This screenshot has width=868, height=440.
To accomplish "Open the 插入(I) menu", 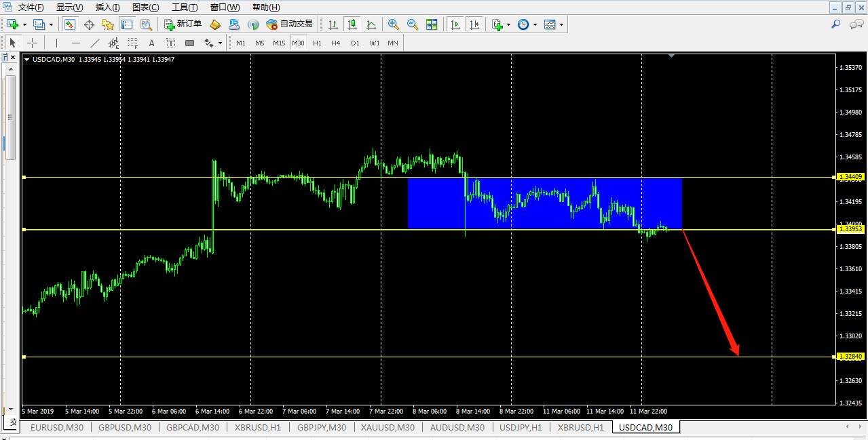I will (x=108, y=7).
